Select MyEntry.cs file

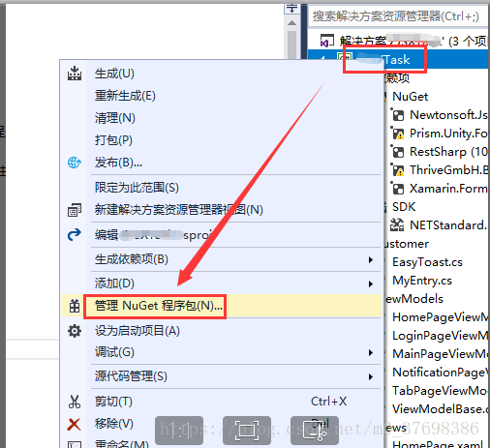[421, 281]
